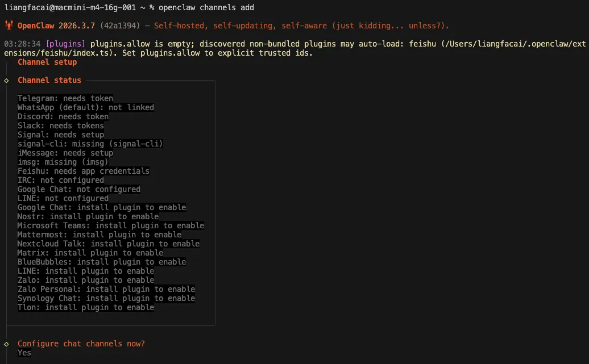Click the Channel setup heading
Screen dimensions: 589x364
tap(47, 62)
